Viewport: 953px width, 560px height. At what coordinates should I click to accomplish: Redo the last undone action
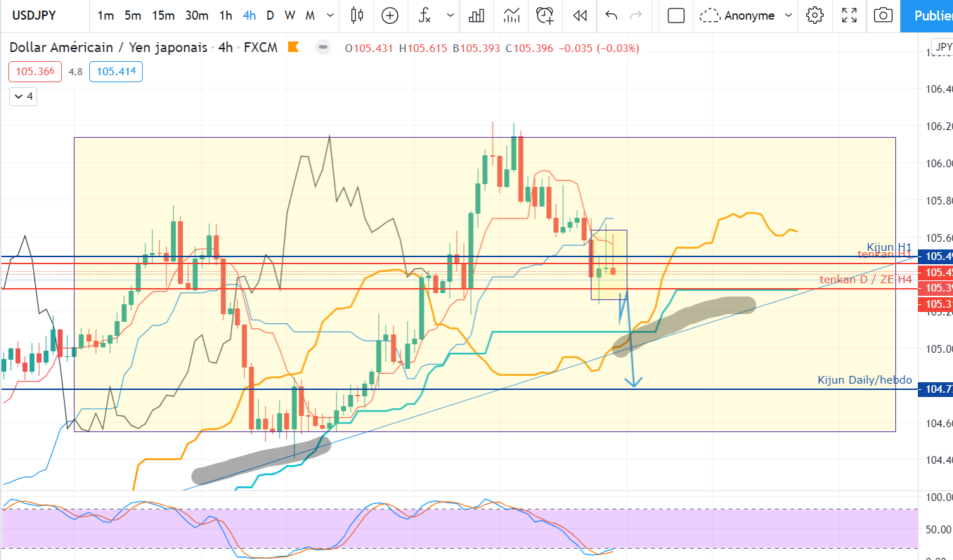coord(637,15)
